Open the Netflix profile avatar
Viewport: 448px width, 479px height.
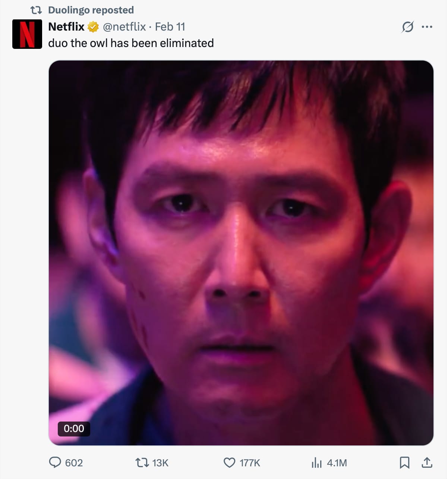27,34
